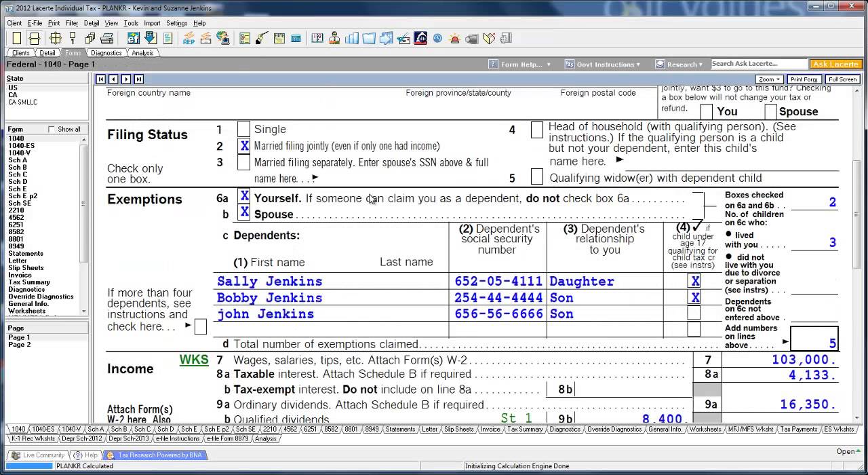Click the red alarm siren toolbar icon
Viewport: 868px width, 475px height.
(x=455, y=39)
